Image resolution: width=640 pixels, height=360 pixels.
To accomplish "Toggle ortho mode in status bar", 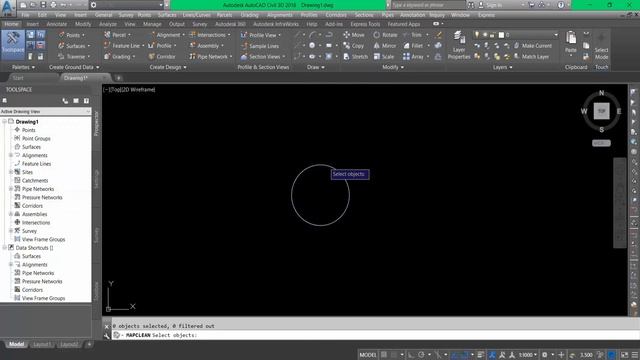I will (x=411, y=355).
